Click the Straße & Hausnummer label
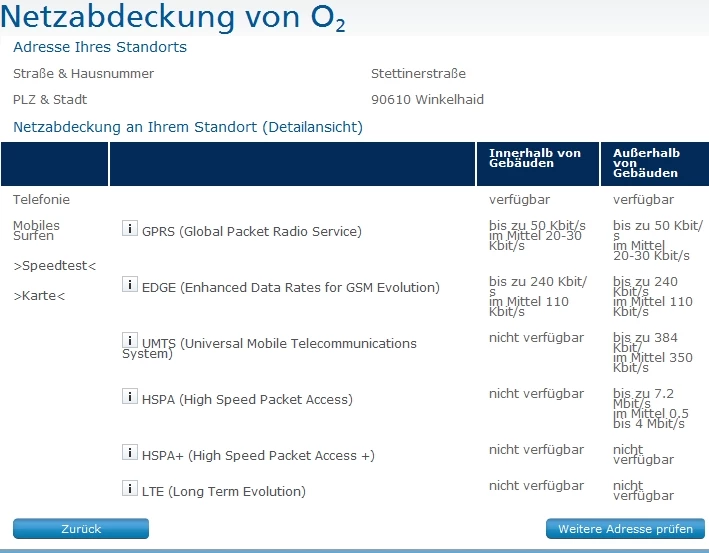This screenshot has width=709, height=553. tap(84, 73)
